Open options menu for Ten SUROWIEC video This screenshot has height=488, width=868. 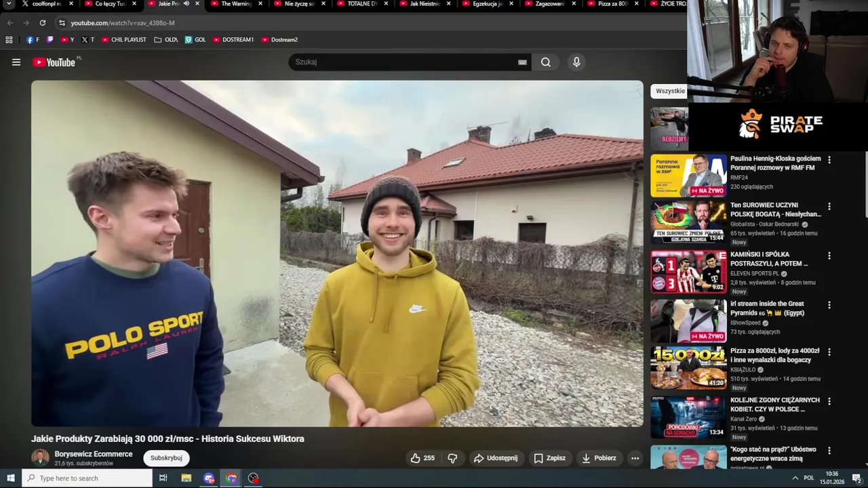[x=829, y=207]
